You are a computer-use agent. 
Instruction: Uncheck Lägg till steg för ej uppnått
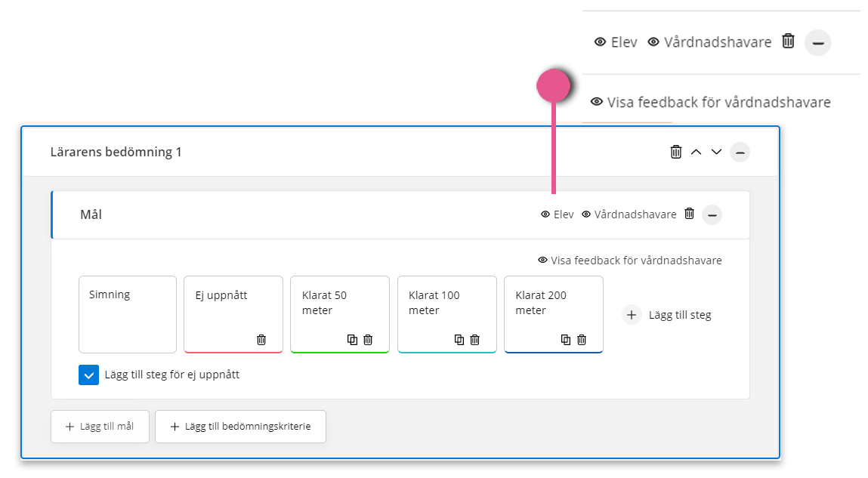[88, 375]
